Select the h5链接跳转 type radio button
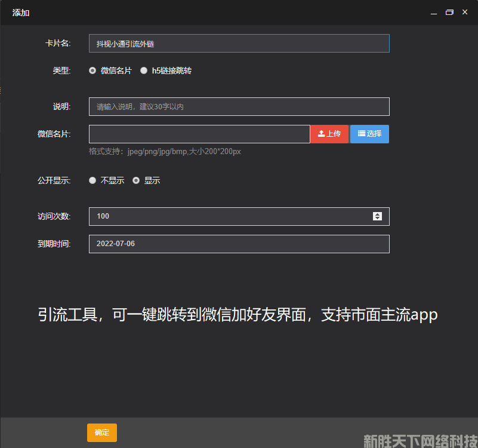 (x=144, y=70)
